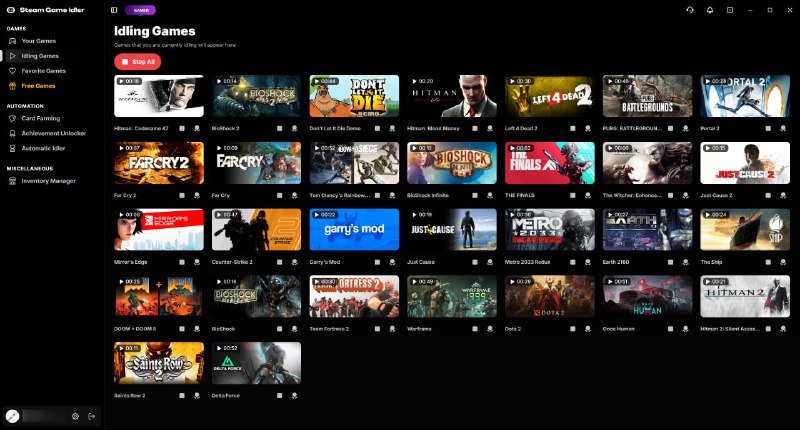This screenshot has height=430, width=800.
Task: Open achievements icon for Once Human
Action: pyautogui.click(x=685, y=329)
